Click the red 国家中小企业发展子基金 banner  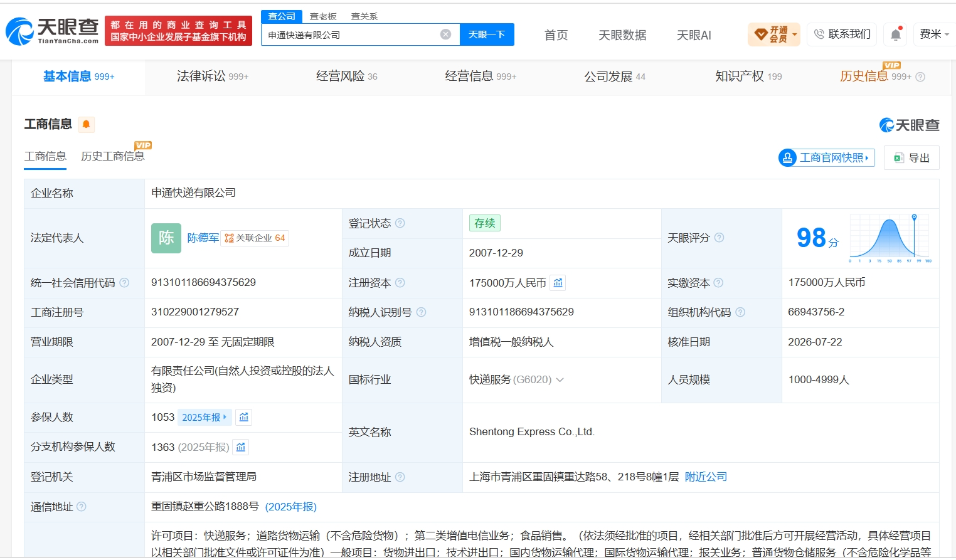[x=178, y=31]
